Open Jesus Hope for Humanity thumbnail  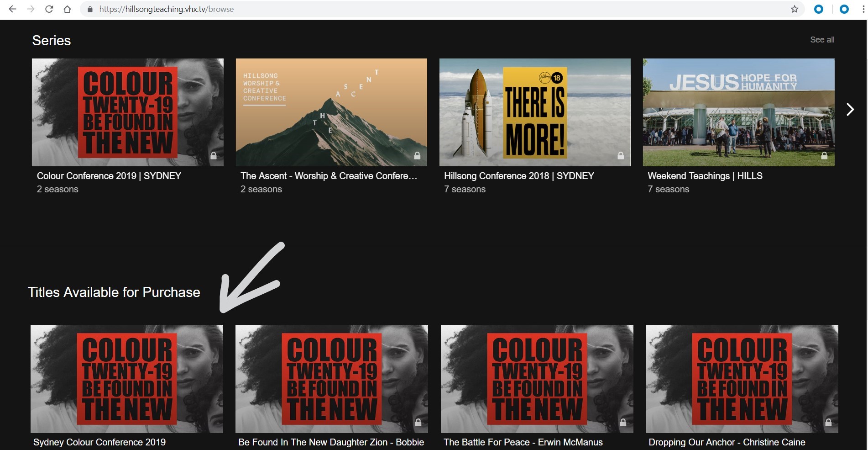pyautogui.click(x=738, y=112)
